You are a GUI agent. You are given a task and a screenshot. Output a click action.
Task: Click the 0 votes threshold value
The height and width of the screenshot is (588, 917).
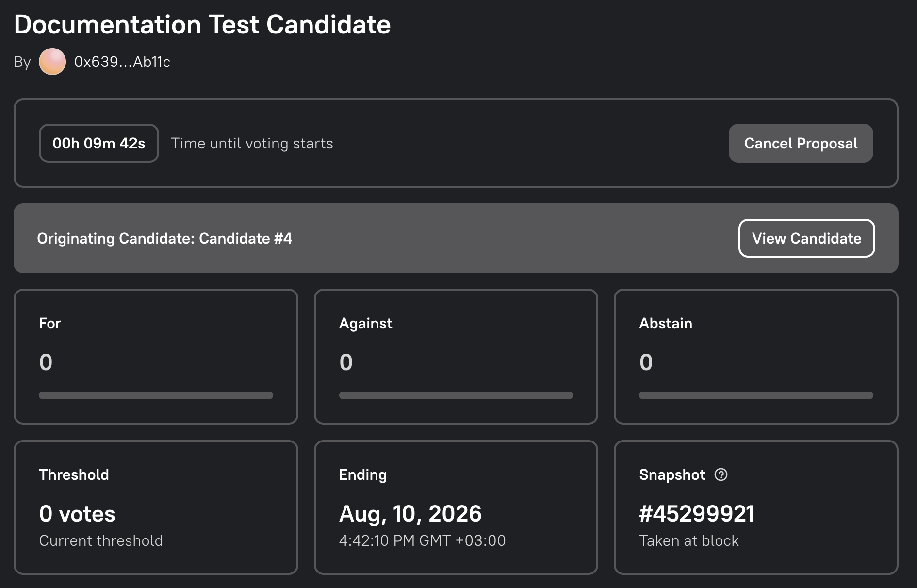77,514
